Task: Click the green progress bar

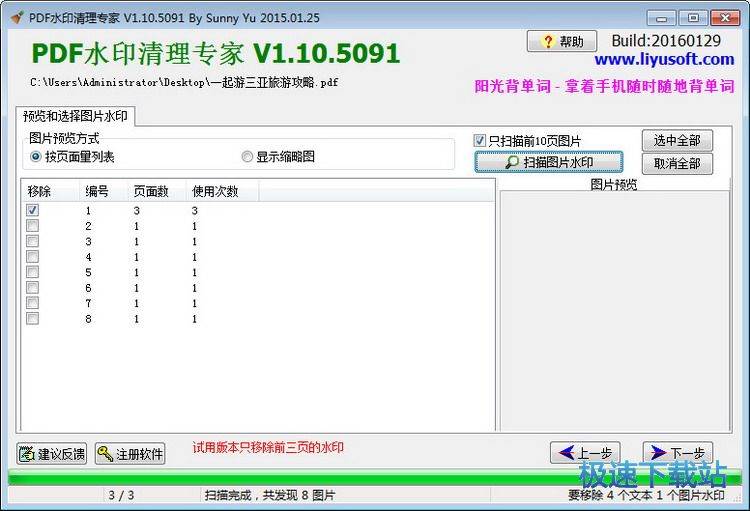Action: tap(375, 479)
